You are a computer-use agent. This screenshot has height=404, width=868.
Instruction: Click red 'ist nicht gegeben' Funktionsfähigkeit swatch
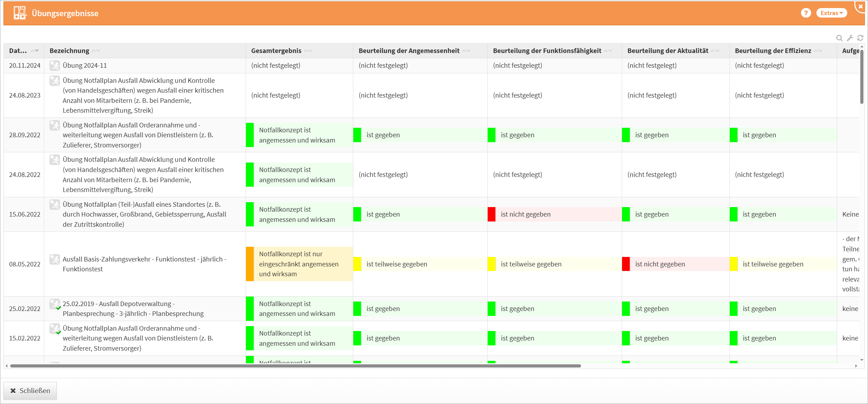492,214
